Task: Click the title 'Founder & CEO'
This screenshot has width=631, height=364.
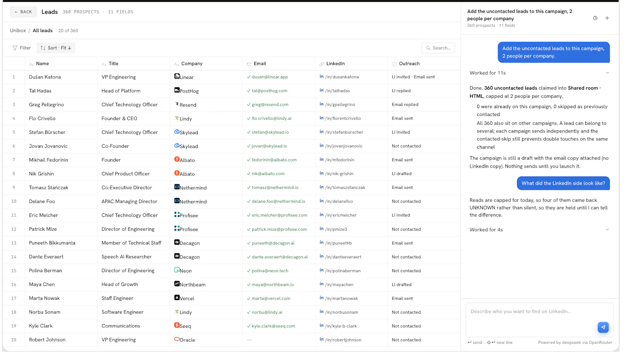Action: click(x=119, y=118)
